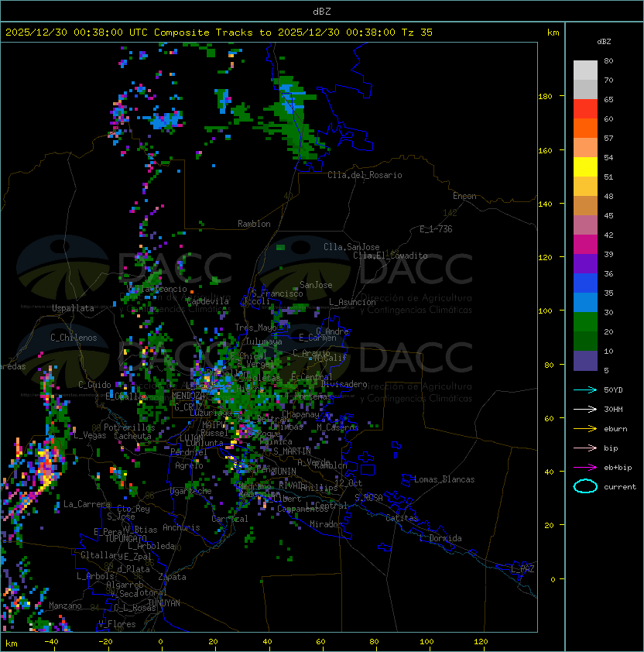Viewport: 644px width, 652px height.
Task: Click the 'Encon' map label
Action: (x=464, y=196)
